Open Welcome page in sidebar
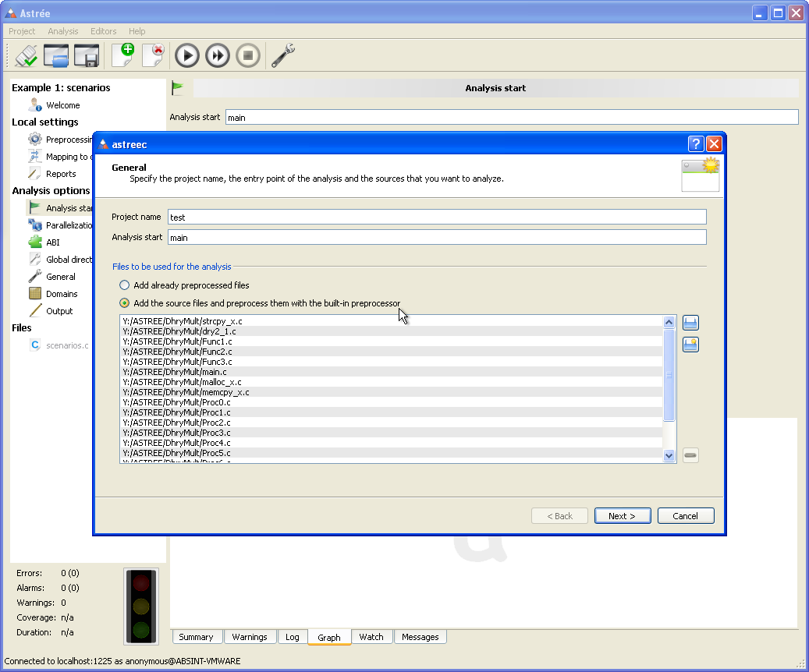The image size is (809, 672). click(63, 105)
